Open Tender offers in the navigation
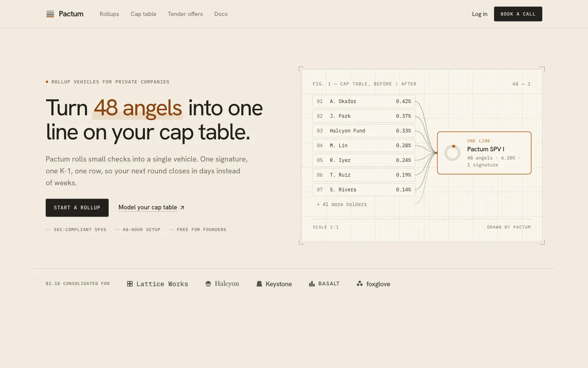This screenshot has width=588, height=368. [x=185, y=14]
